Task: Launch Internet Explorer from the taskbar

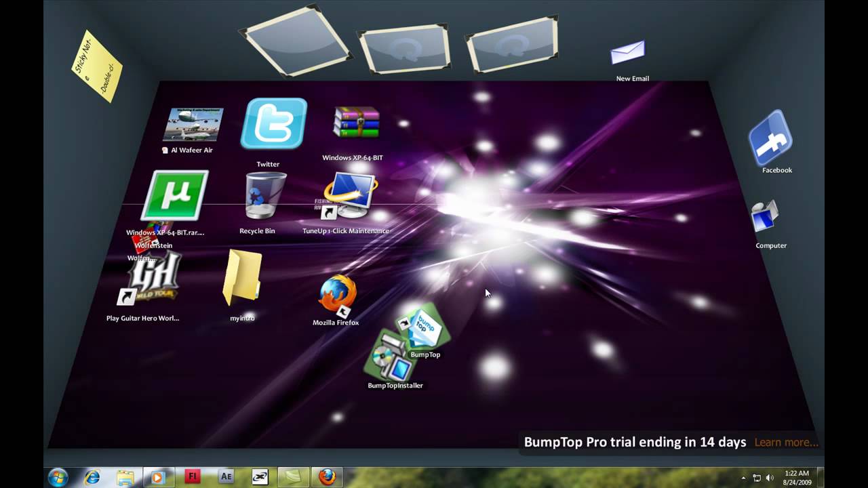Action: pos(92,477)
